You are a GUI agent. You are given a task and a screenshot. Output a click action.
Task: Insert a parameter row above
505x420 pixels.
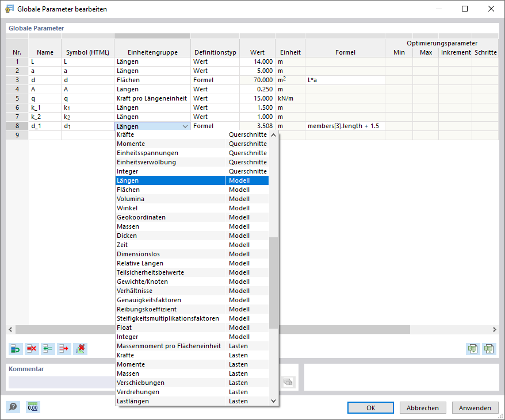(48, 349)
